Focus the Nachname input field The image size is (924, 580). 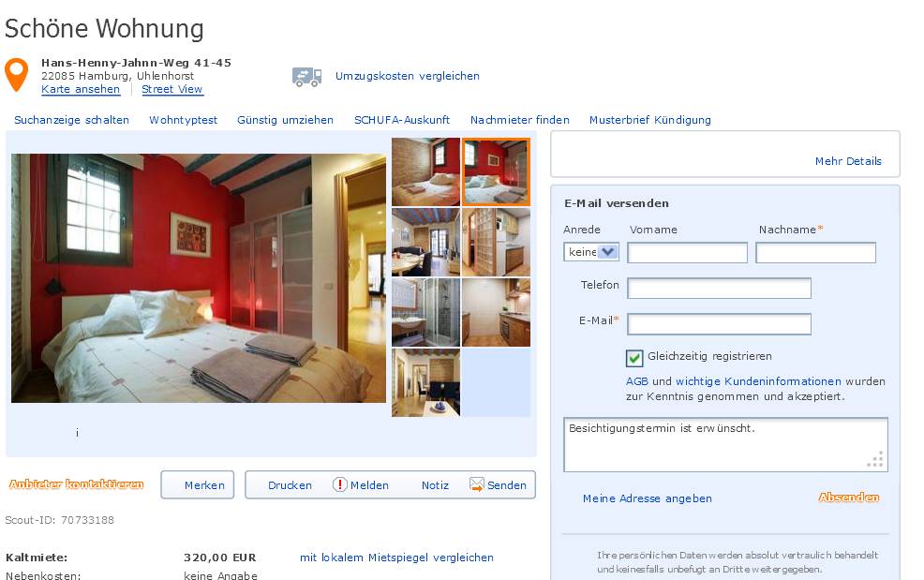(x=815, y=253)
